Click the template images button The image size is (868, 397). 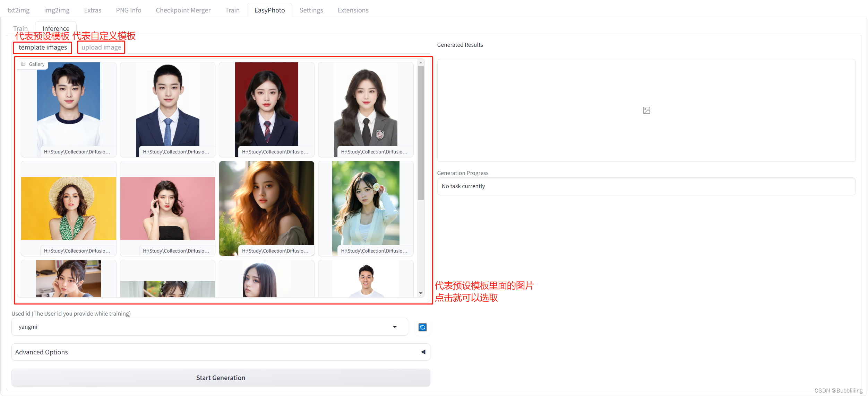point(43,47)
